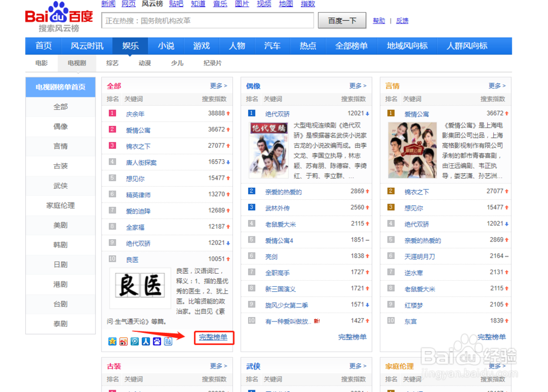The width and height of the screenshot is (548, 392).
Task: Open the 指数 link in top bar
Action: tap(308, 4)
